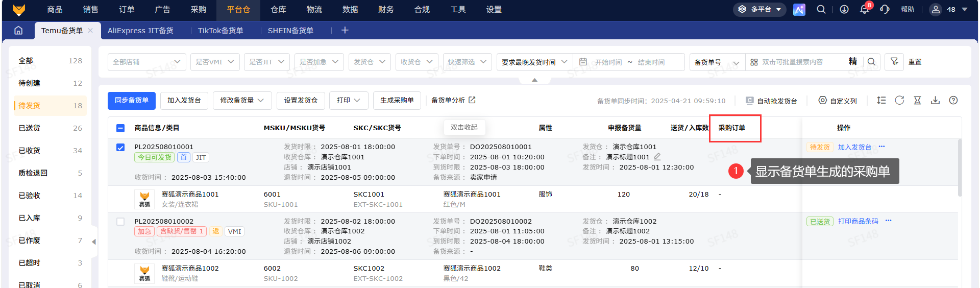The image size is (980, 288).
Task: Click 加入发货台 toolbar button
Action: 184,101
